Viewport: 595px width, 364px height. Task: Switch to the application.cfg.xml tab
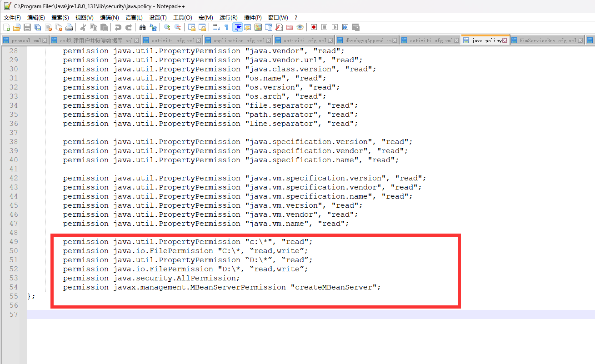click(239, 40)
